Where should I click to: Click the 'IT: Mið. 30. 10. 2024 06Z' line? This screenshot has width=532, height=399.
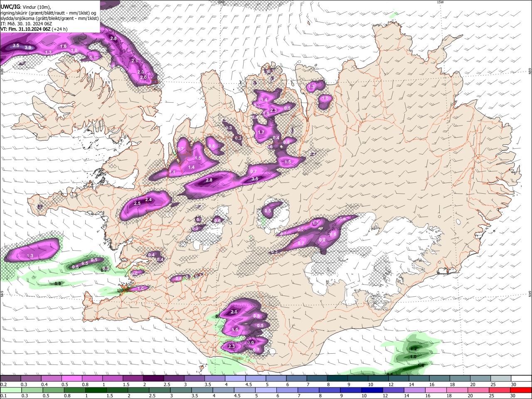(x=26, y=24)
